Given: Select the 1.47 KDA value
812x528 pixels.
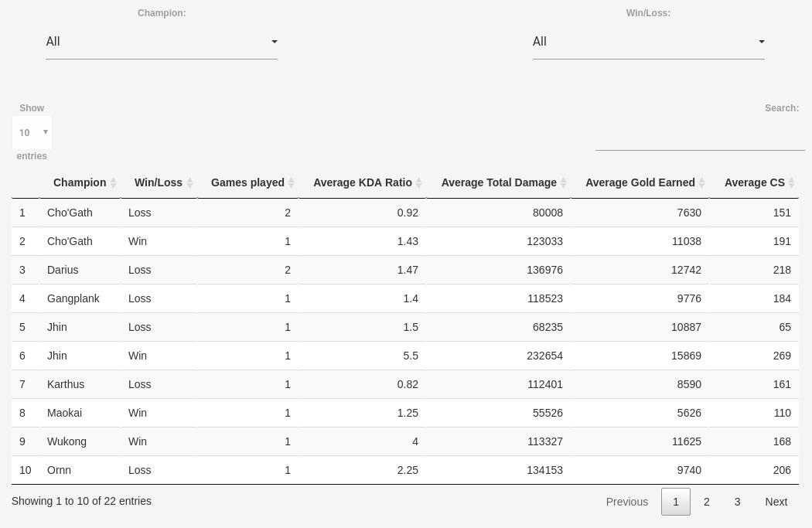Looking at the screenshot, I should click(x=408, y=270).
